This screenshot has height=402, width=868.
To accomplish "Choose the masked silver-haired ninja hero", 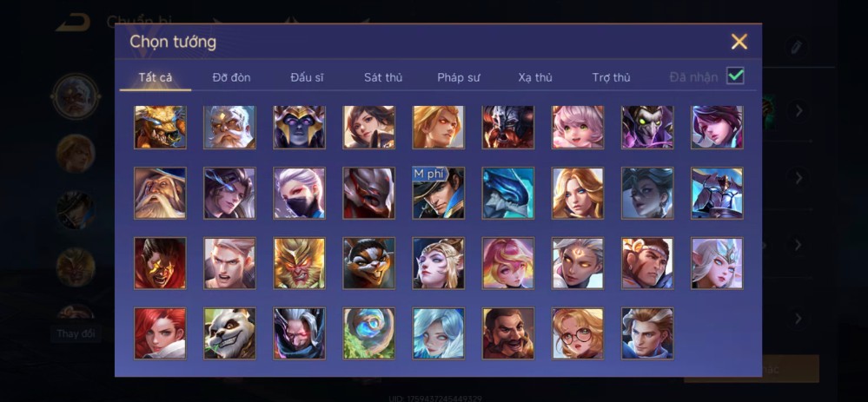I will 300,193.
